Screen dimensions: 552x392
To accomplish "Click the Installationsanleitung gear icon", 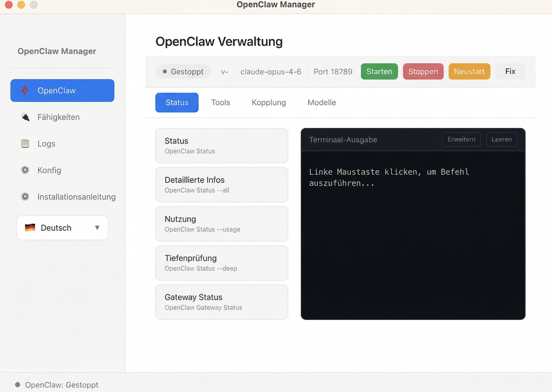I will coord(25,197).
